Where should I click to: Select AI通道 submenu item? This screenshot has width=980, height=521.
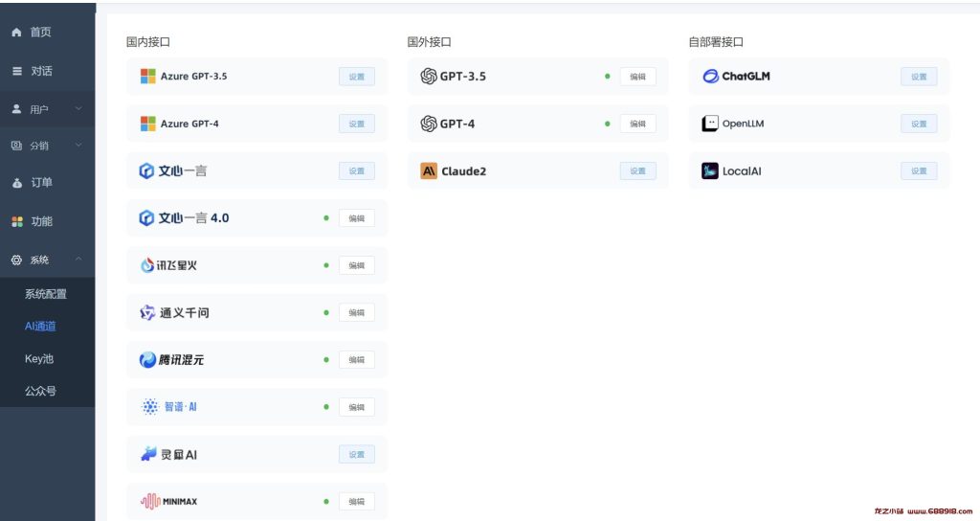40,326
